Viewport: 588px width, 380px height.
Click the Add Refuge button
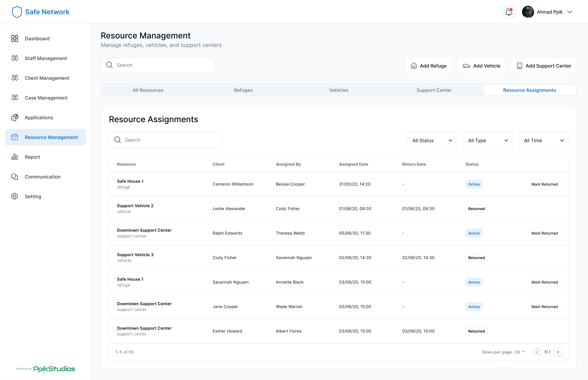coord(429,66)
